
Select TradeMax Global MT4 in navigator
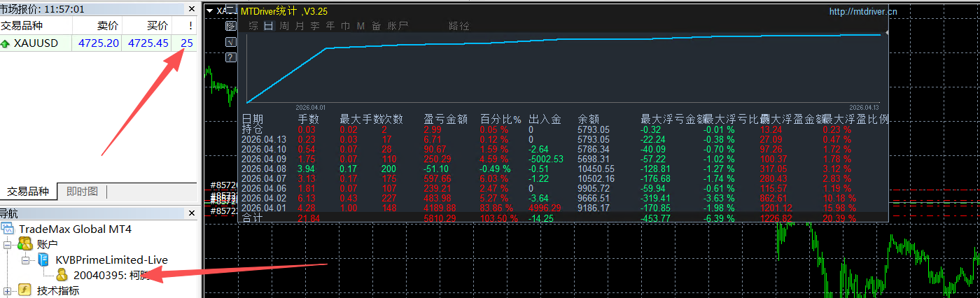tap(75, 229)
